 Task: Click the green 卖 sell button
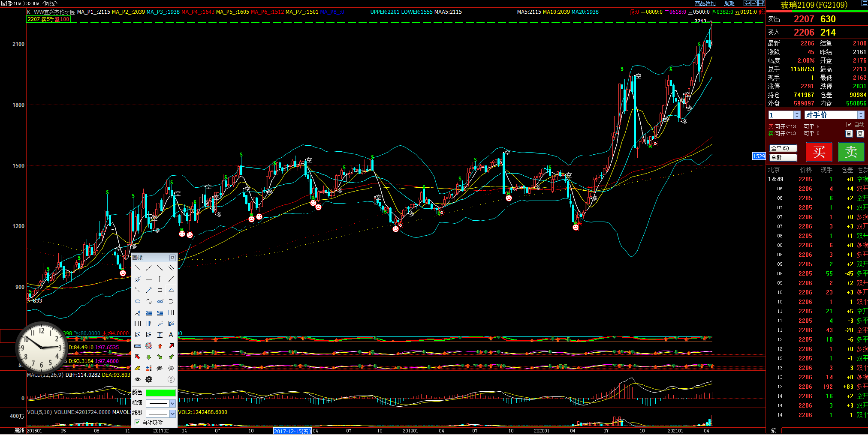[851, 152]
